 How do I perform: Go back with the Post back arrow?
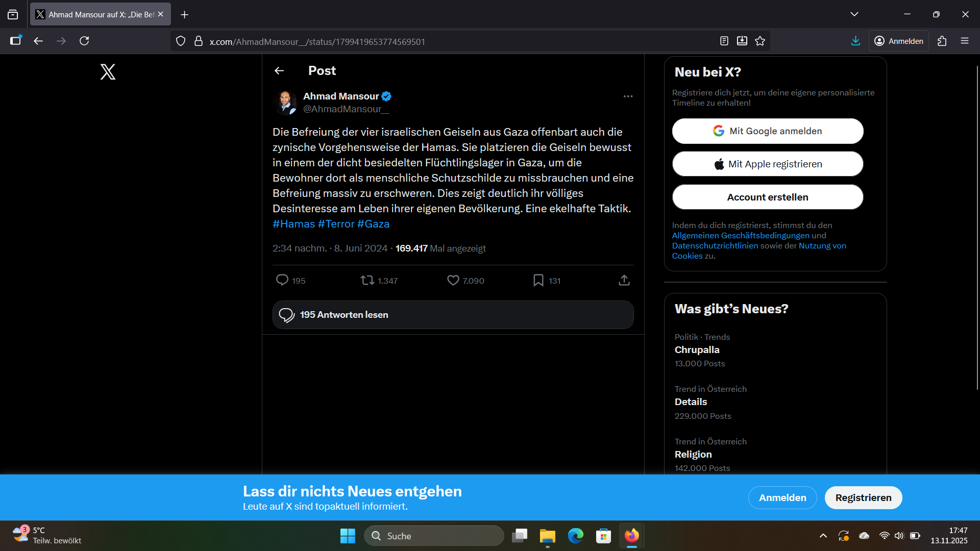279,71
